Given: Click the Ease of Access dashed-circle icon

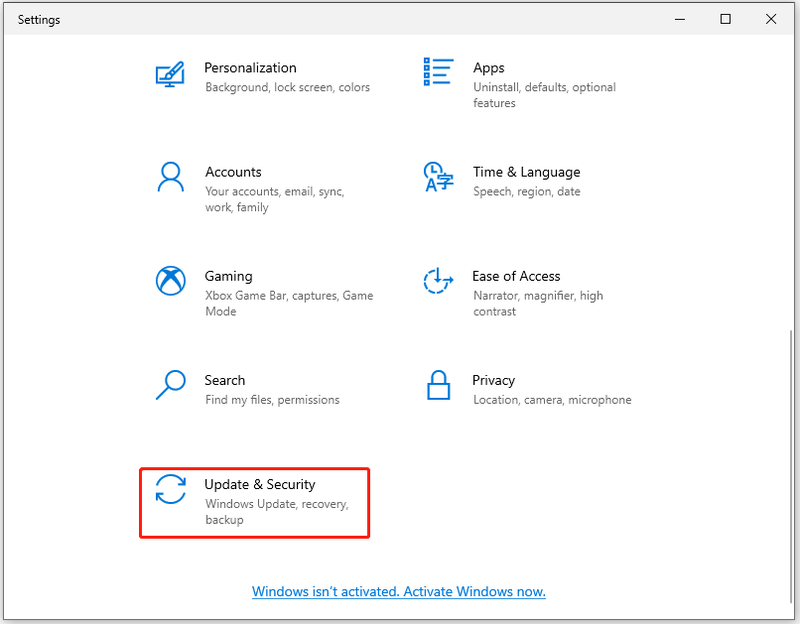Looking at the screenshot, I should (x=438, y=281).
